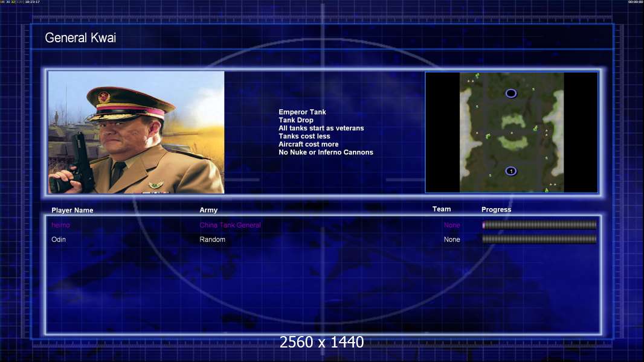Click Odin's team value None

(452, 240)
